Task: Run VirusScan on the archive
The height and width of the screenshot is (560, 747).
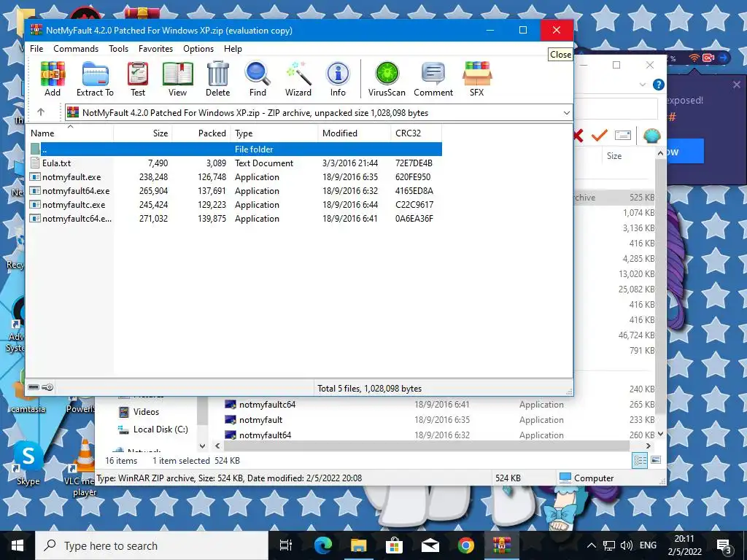Action: 387,79
